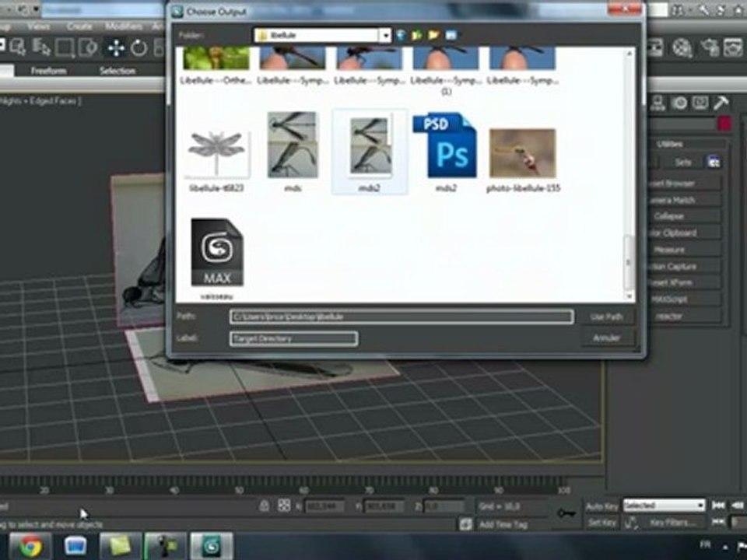Click in the Path input field
Image resolution: width=747 pixels, height=560 pixels.
(402, 317)
